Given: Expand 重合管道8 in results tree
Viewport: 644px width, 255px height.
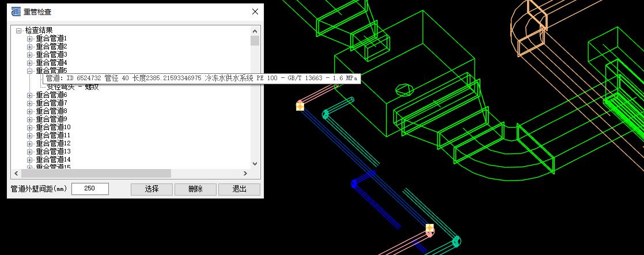Looking at the screenshot, I should [30, 111].
